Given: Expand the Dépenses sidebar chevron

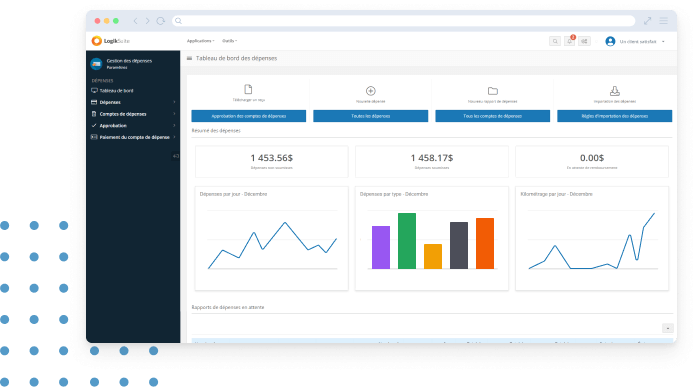Looking at the screenshot, I should point(174,102).
